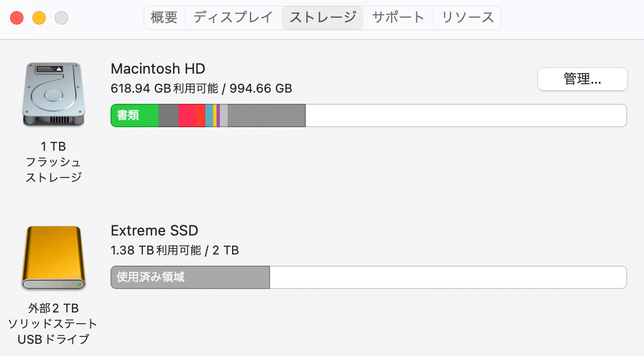Click the white free space of Macintosh HD bar
The image size is (644, 356).
click(x=466, y=116)
